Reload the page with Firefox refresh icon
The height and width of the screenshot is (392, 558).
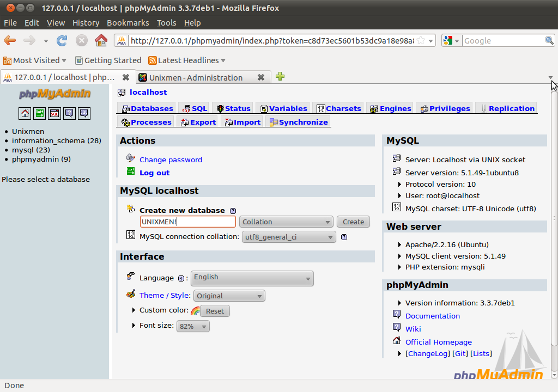62,40
